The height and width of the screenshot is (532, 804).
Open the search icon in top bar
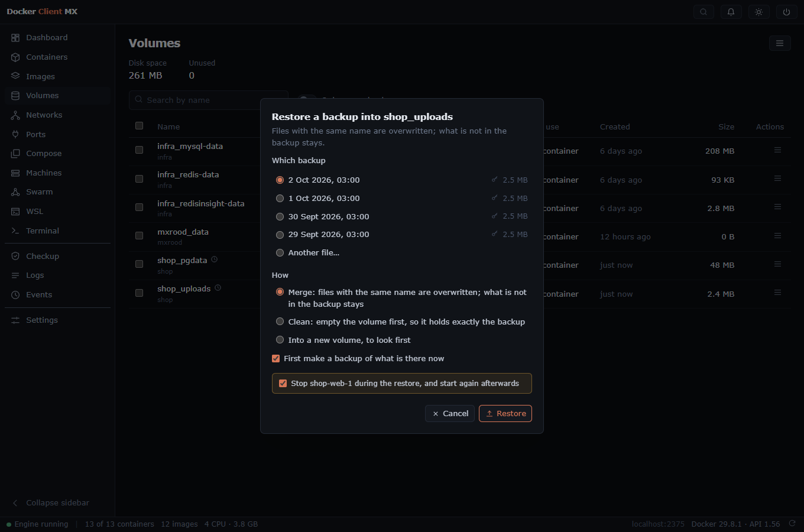coord(703,12)
